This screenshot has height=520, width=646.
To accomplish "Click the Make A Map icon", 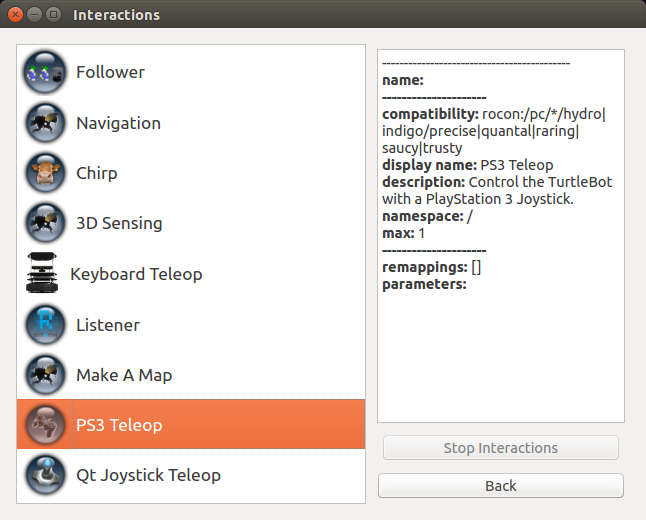I will click(45, 375).
